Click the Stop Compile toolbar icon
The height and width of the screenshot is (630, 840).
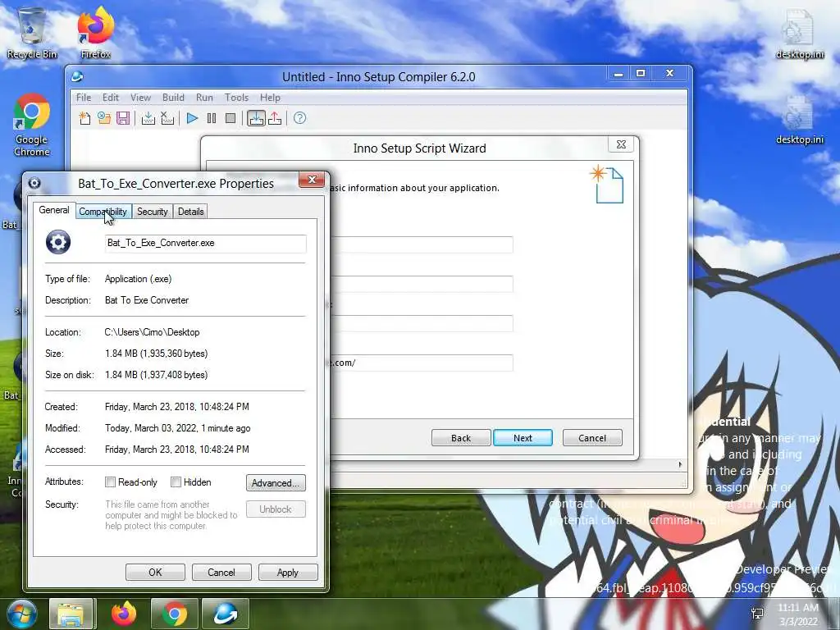167,118
